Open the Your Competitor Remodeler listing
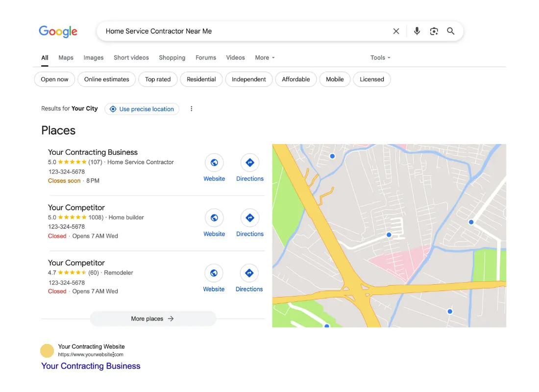The image size is (539, 392). point(76,263)
